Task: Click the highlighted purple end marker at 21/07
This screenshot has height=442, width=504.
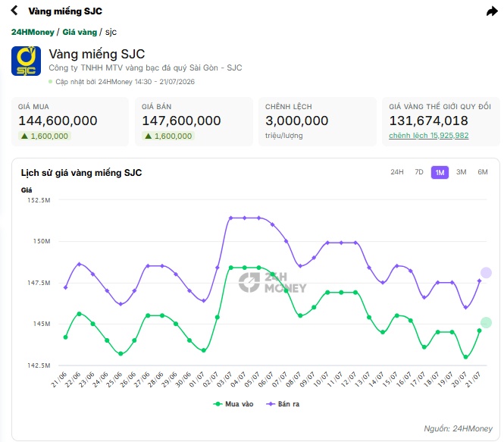Action: coord(486,273)
